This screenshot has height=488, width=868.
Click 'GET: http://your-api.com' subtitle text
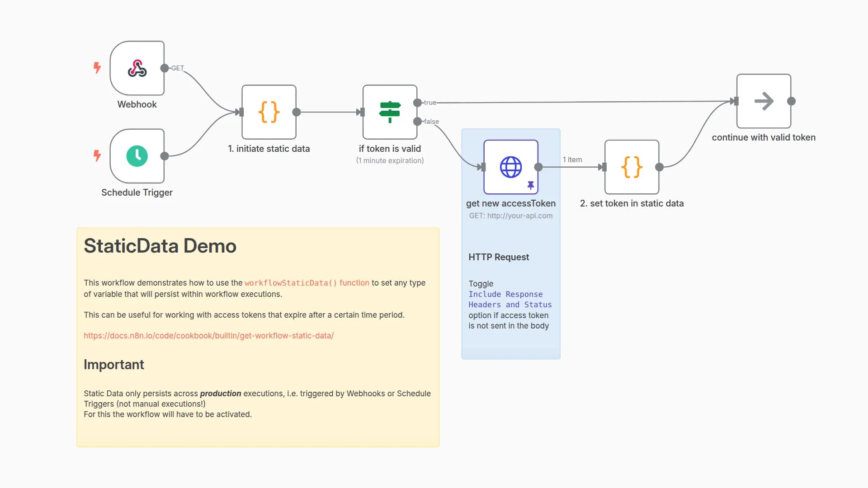click(x=511, y=216)
